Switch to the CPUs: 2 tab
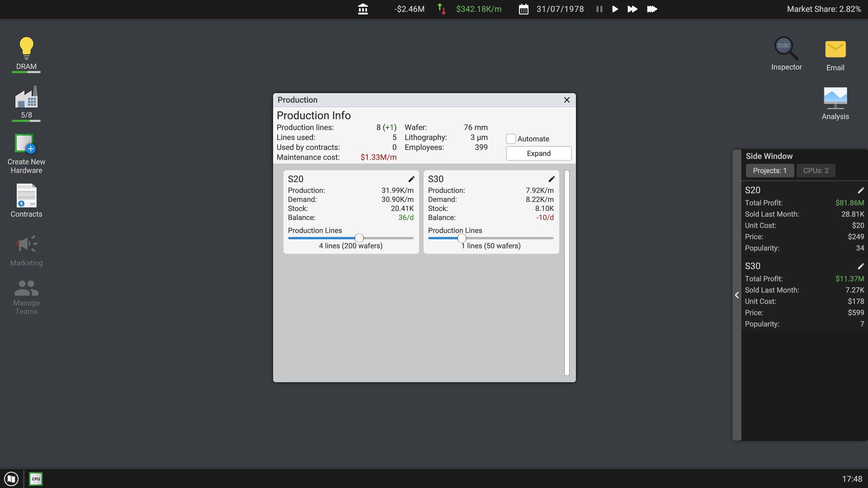Screen dimensions: 868x488 pyautogui.click(x=816, y=170)
